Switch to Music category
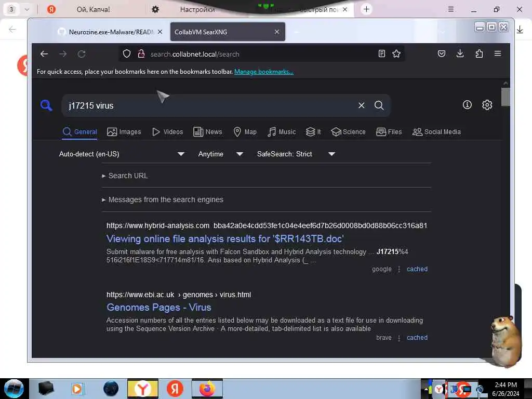Image resolution: width=532 pixels, height=399 pixels. coord(282,131)
